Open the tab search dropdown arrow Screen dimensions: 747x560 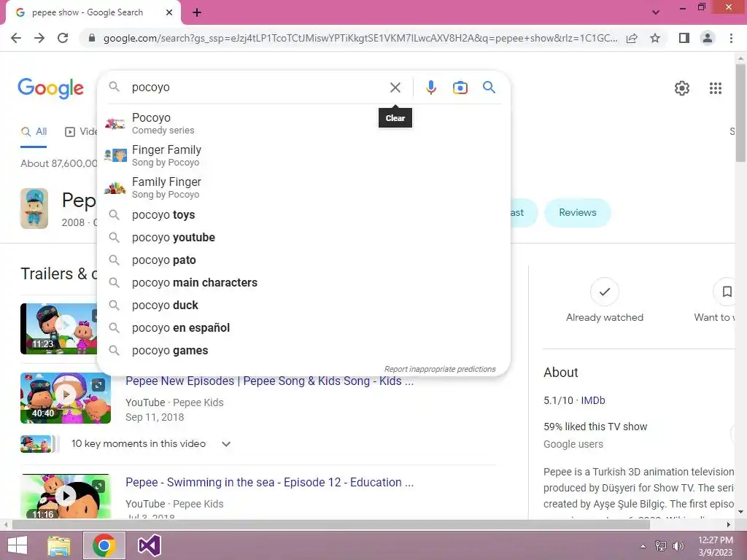click(656, 12)
